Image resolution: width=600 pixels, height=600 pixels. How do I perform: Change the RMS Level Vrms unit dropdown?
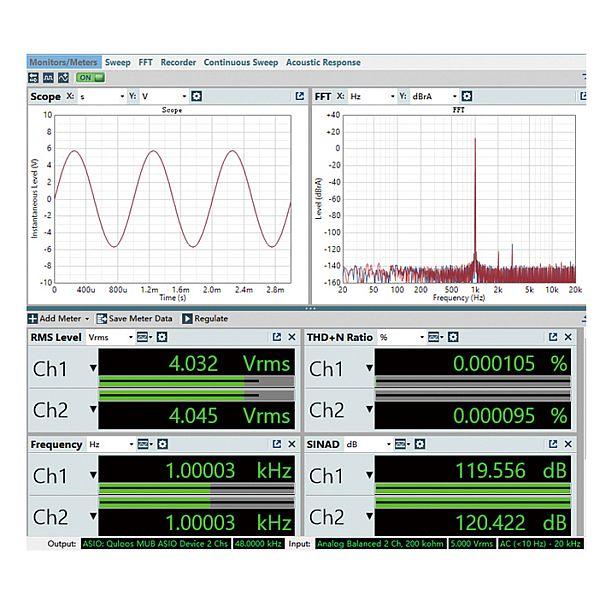click(112, 337)
